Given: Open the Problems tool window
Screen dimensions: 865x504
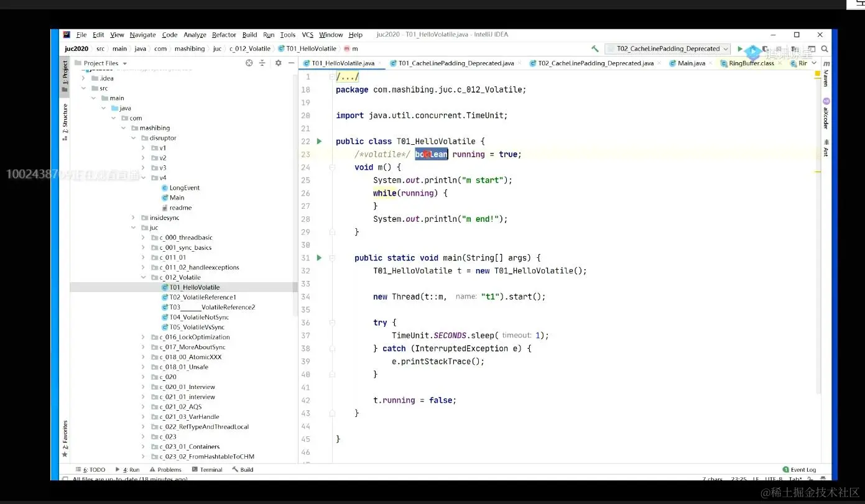Looking at the screenshot, I should (165, 470).
